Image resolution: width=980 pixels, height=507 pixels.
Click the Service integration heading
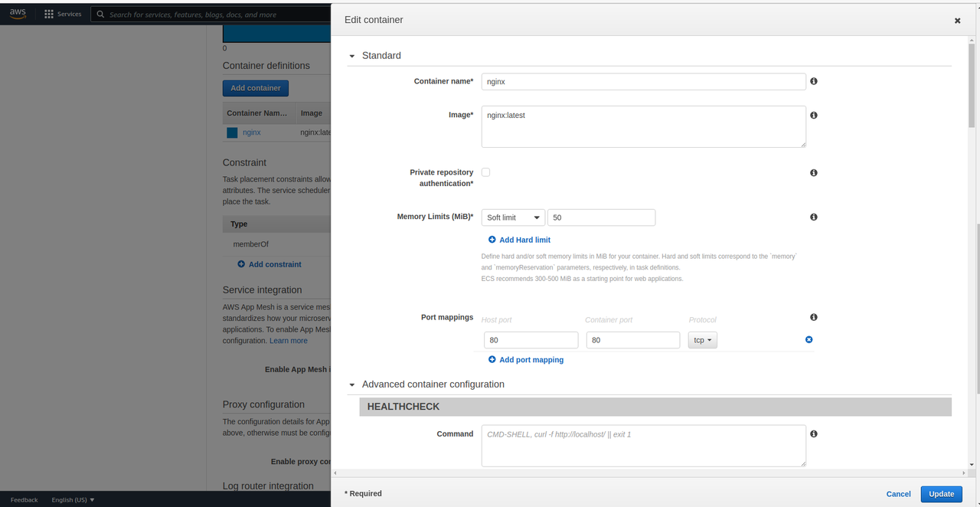(262, 290)
